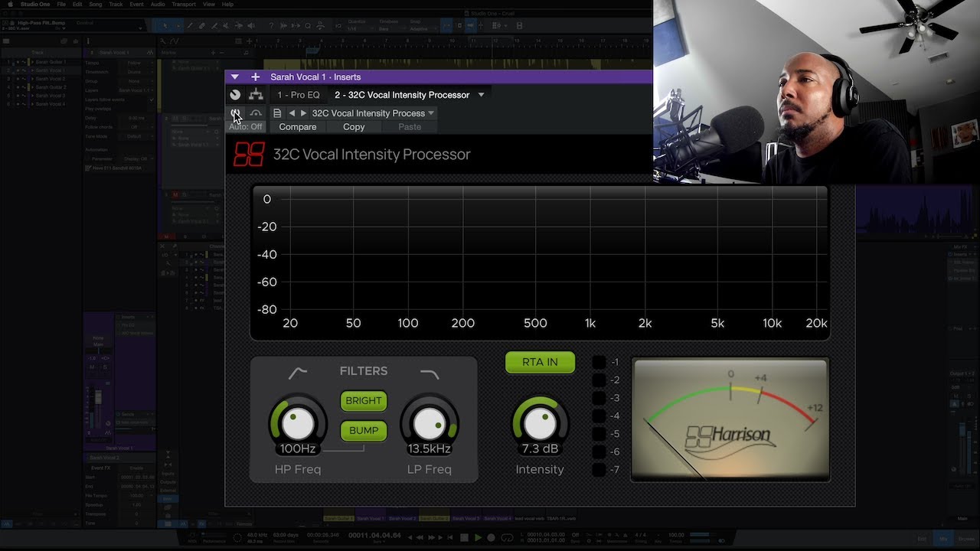Open the 32C Vocal Intensity Process preset dropdown
980x551 pixels.
click(373, 113)
